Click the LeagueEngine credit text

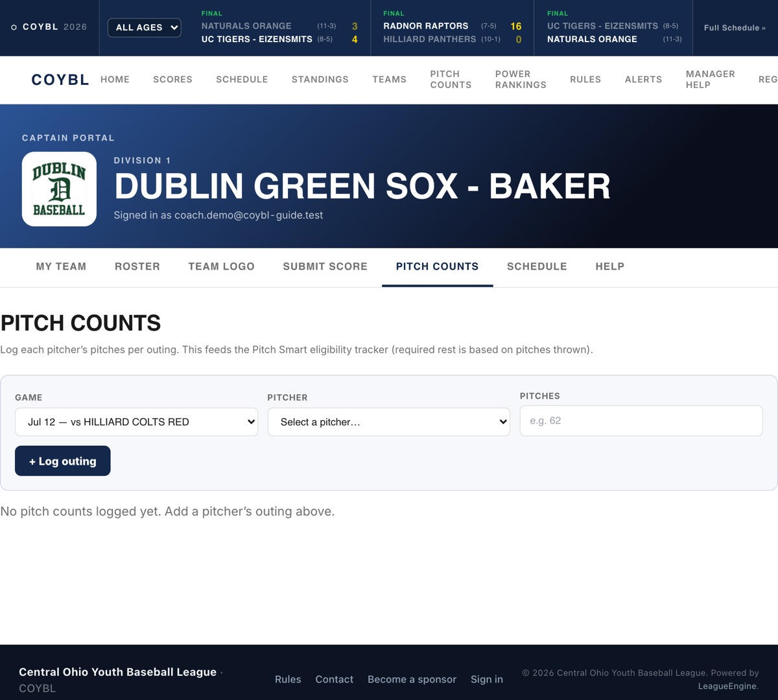727,686
